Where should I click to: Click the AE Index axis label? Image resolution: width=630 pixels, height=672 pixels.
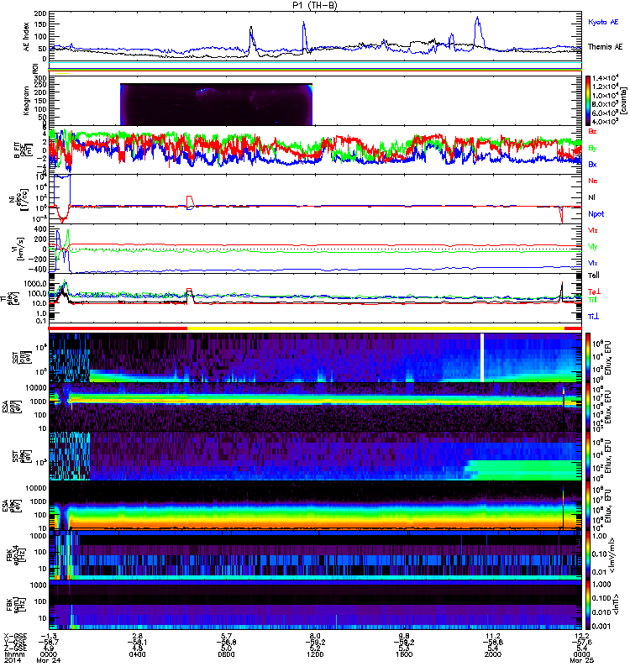[27, 36]
